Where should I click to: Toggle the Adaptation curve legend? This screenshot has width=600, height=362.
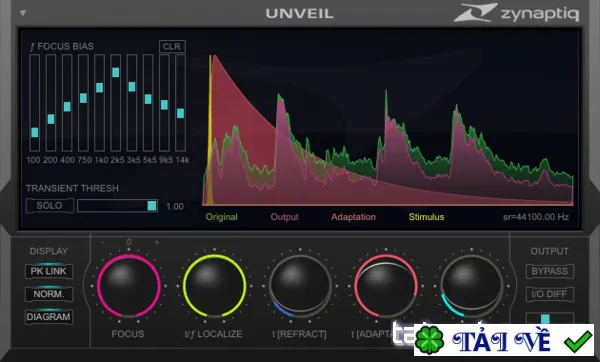[x=353, y=217]
